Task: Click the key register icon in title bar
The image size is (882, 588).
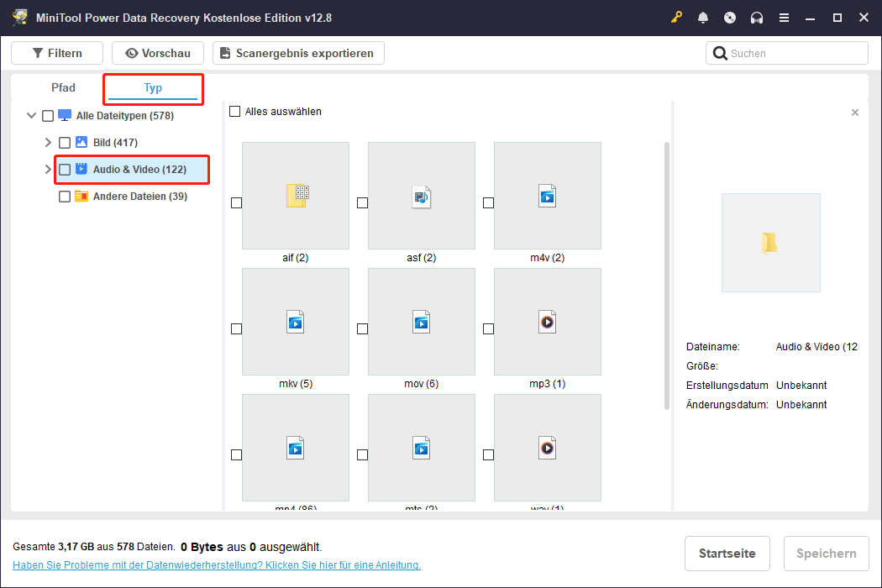Action: 677,18
